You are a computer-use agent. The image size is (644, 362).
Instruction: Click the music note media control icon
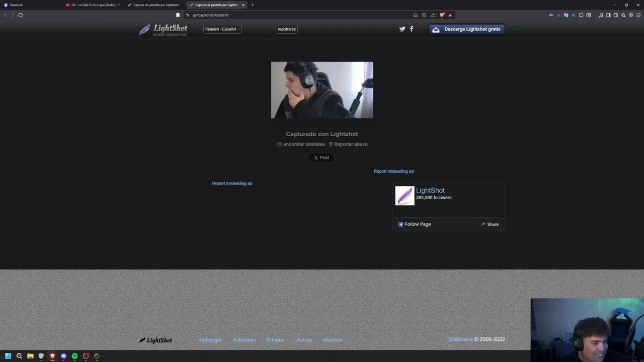[x=601, y=15]
